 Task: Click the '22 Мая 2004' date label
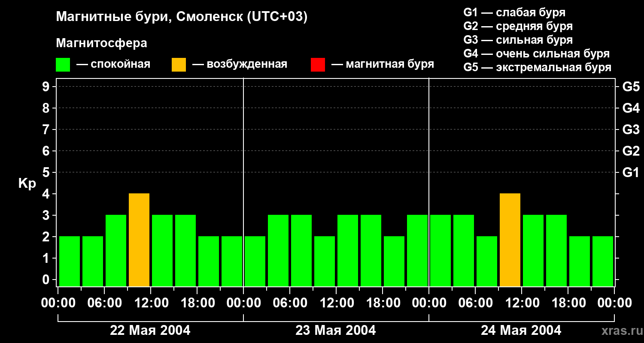tap(150, 330)
